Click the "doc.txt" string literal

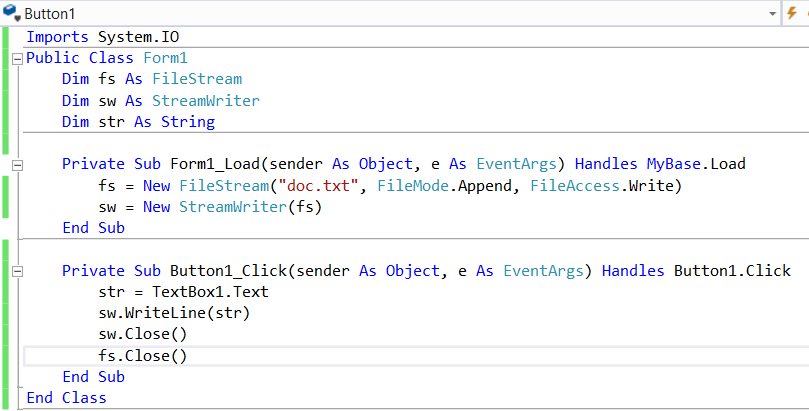click(318, 186)
